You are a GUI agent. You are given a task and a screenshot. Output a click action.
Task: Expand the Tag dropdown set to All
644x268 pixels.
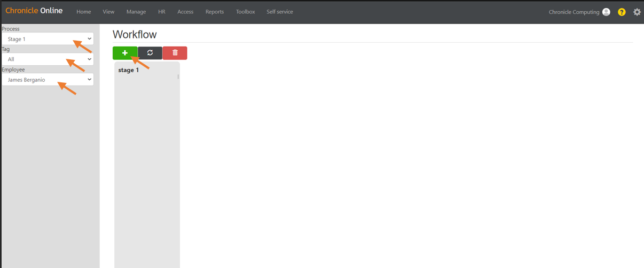[x=48, y=59]
